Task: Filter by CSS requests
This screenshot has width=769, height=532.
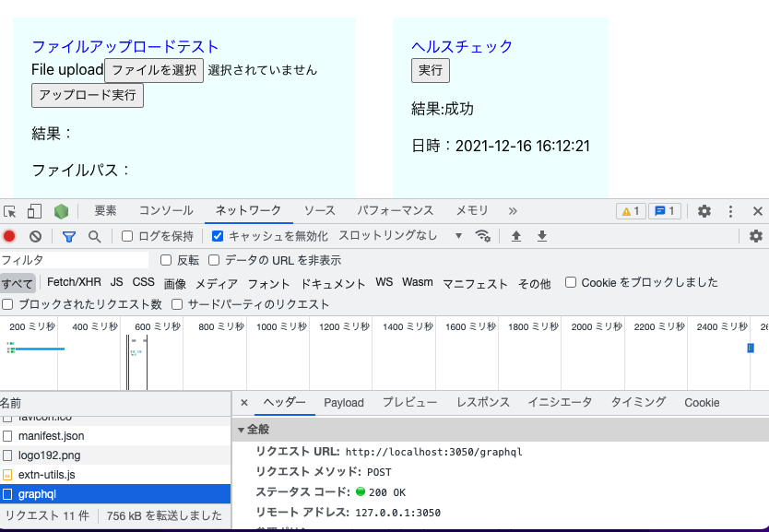Action: (143, 282)
